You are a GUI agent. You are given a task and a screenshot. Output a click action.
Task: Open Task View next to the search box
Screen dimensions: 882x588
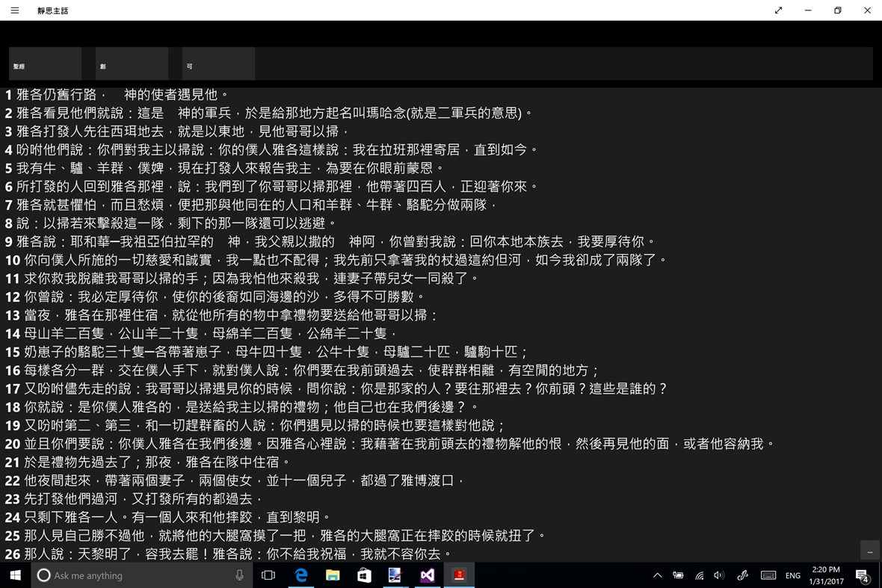point(268,575)
